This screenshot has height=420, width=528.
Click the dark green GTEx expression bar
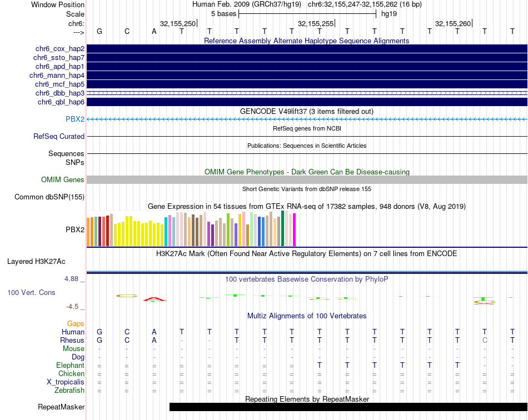click(283, 228)
